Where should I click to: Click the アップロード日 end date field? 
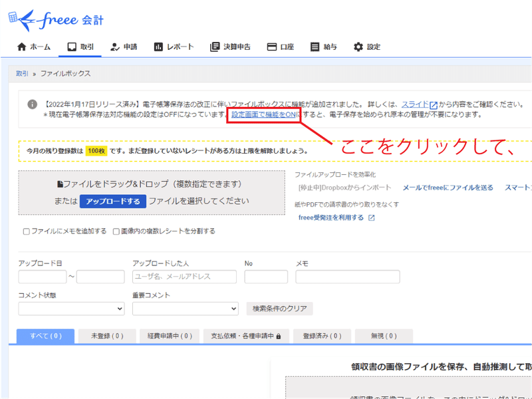(x=100, y=277)
